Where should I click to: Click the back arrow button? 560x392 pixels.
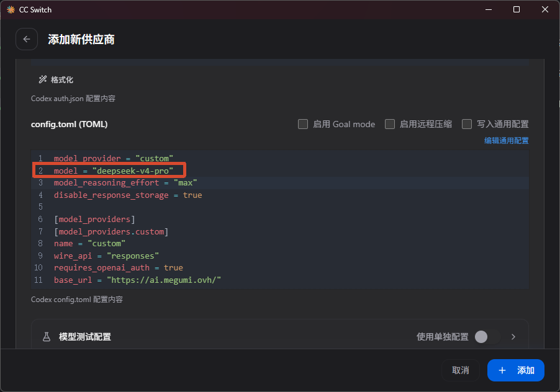point(27,39)
